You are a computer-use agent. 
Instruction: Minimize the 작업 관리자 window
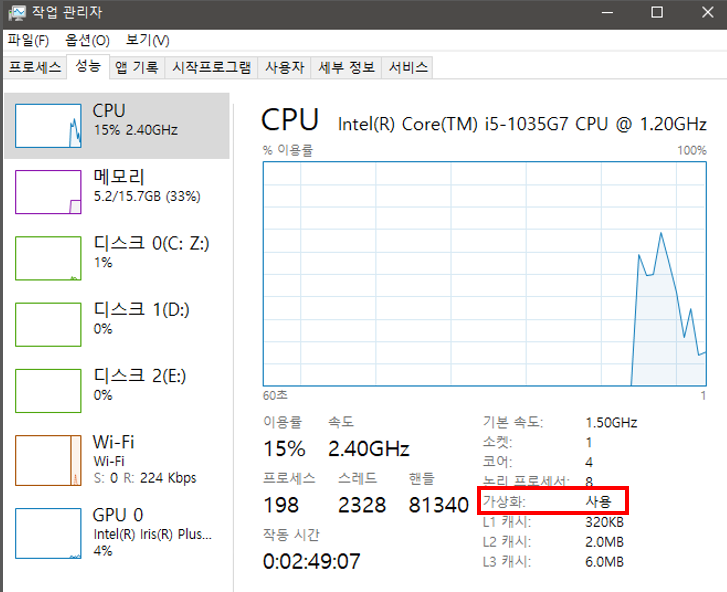(x=607, y=13)
